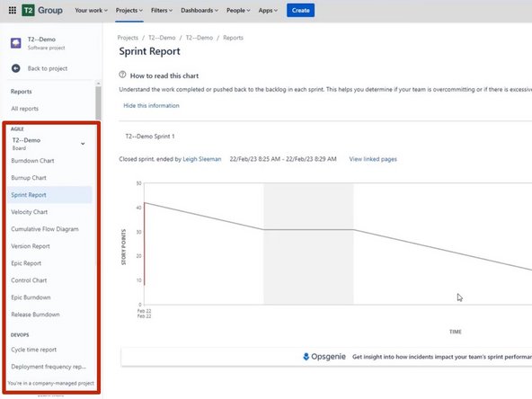The height and width of the screenshot is (399, 532).
Task: Click the company-managed project footer text
Action: (50, 383)
